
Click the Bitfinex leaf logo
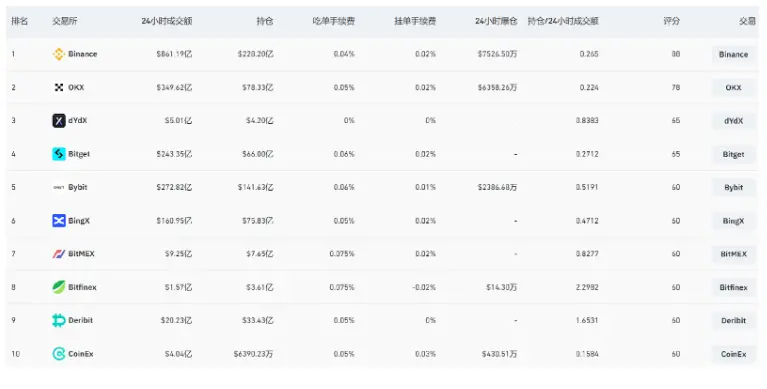[x=59, y=287]
